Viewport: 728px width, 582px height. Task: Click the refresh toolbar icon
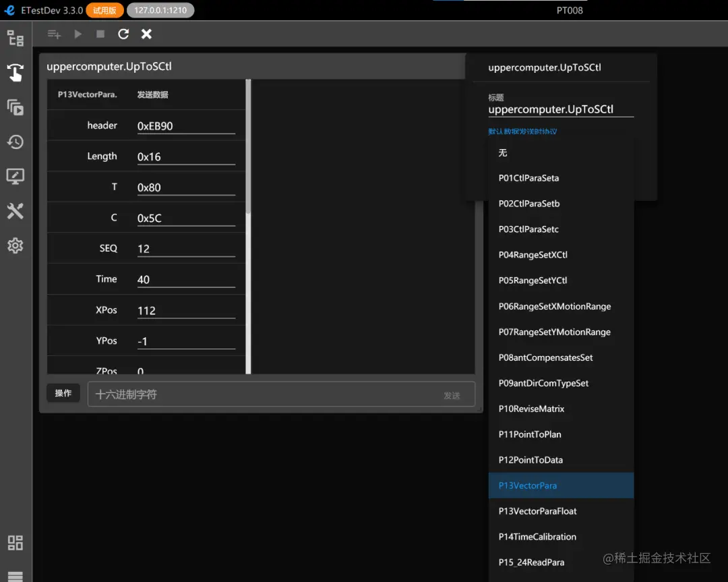pyautogui.click(x=123, y=34)
